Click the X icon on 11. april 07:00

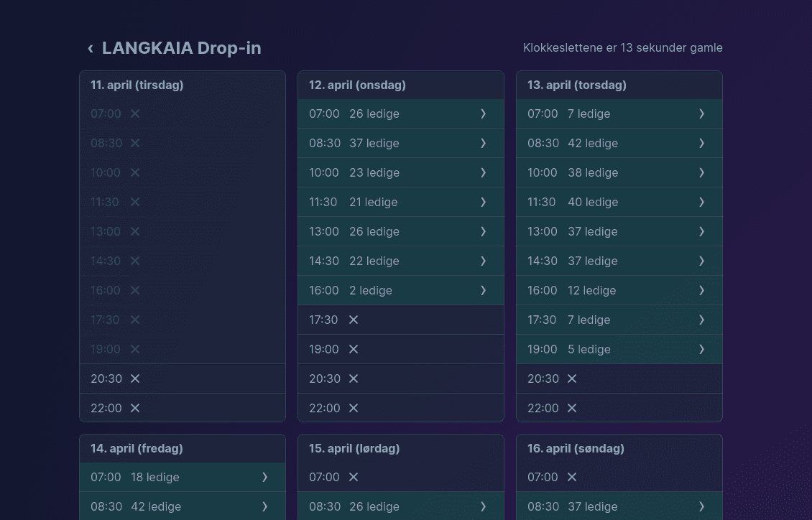(135, 113)
